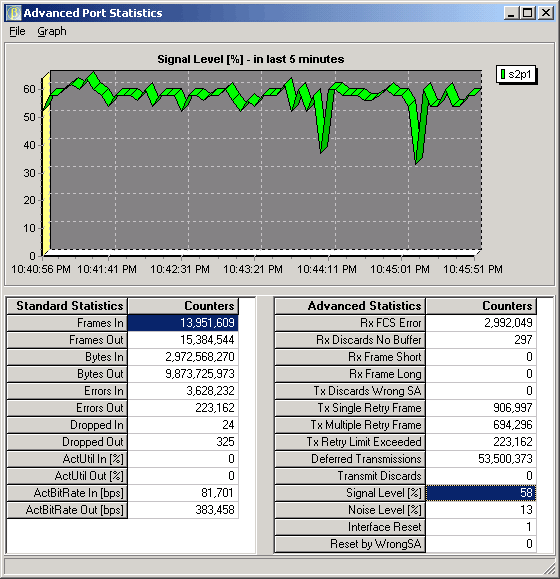Open the Graph menu
The width and height of the screenshot is (560, 579).
52,31
